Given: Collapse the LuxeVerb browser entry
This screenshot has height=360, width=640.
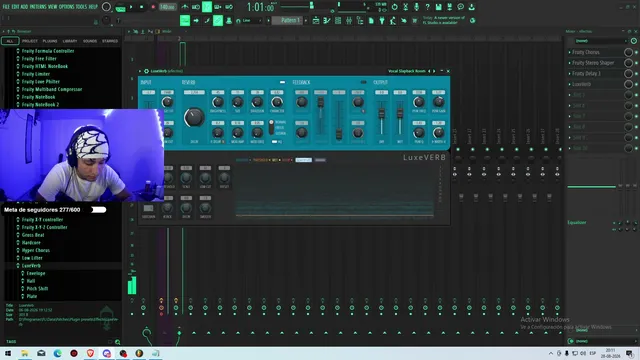Looking at the screenshot, I should coord(31,266).
